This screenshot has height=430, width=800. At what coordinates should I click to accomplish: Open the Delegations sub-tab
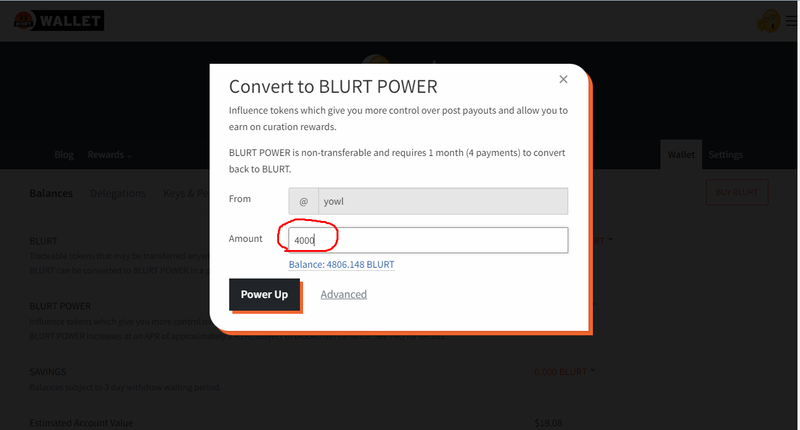pyautogui.click(x=118, y=193)
